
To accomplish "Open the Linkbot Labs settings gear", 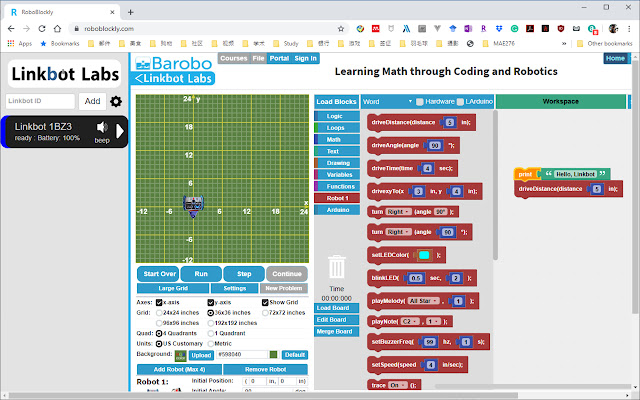I will (x=116, y=101).
